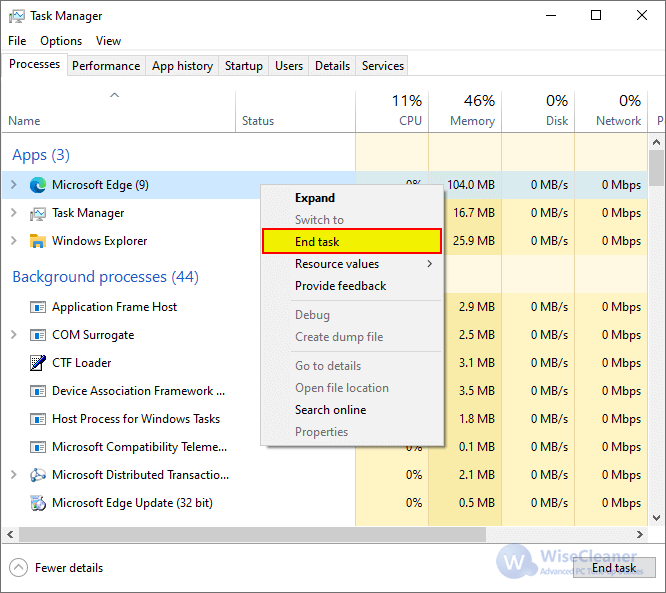
Task: Click the vertical scrollbar thumb
Action: (657, 168)
